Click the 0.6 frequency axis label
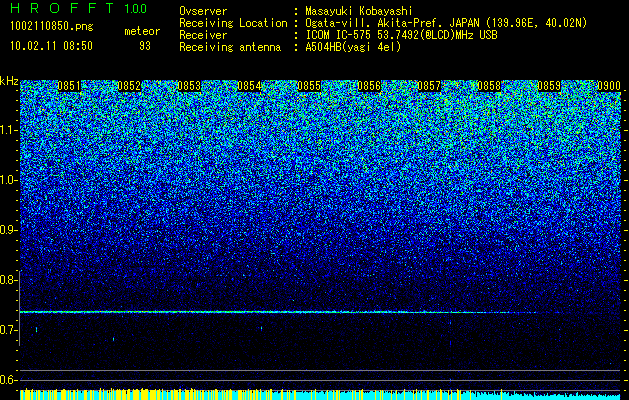Image resolution: width=629 pixels, height=400 pixels. pyautogui.click(x=9, y=380)
